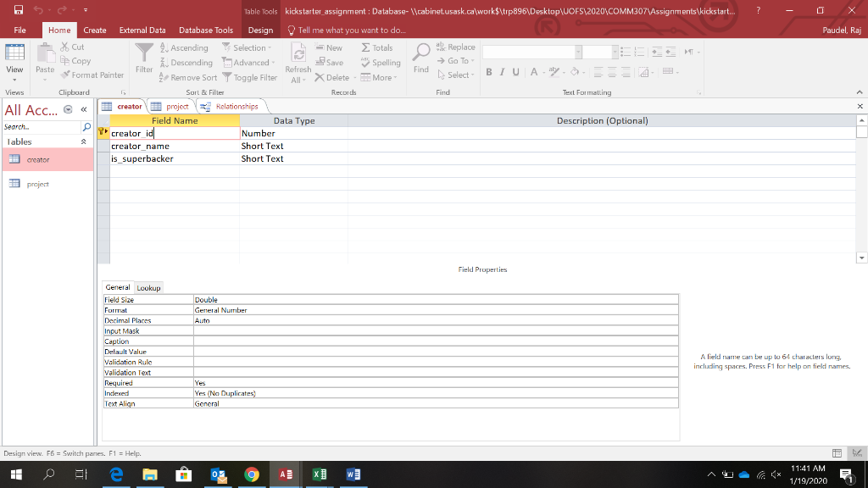Open the Create ribbon tab
Viewport: 868px width, 488px height.
pos(94,30)
